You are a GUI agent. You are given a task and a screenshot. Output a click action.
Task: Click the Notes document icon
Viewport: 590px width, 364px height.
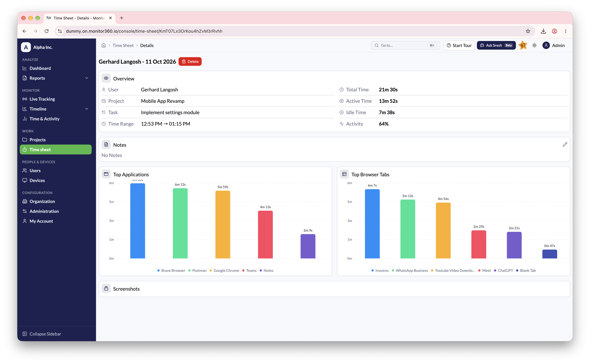point(106,144)
